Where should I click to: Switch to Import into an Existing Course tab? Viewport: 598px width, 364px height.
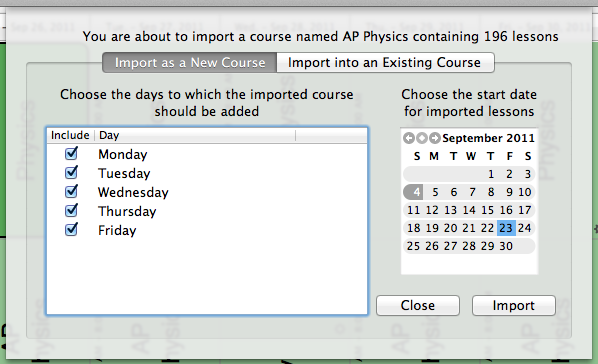click(x=385, y=63)
